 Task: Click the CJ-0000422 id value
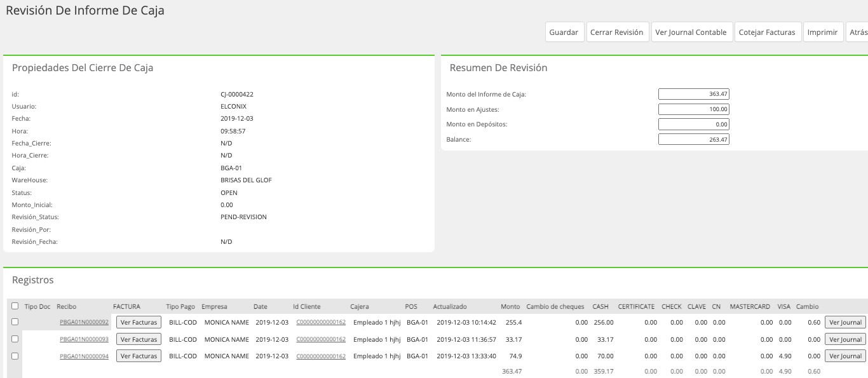coord(237,94)
